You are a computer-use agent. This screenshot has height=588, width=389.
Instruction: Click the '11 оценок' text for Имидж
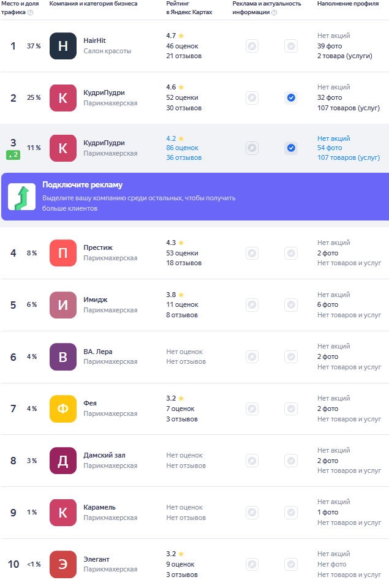coord(183,305)
